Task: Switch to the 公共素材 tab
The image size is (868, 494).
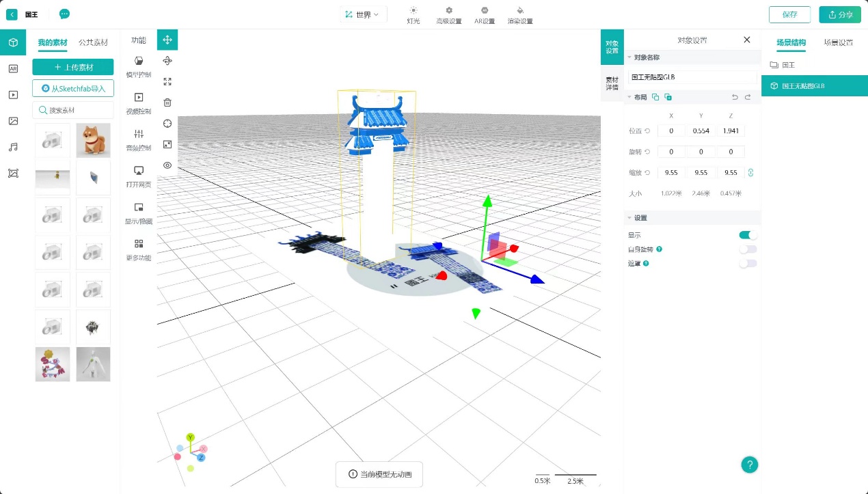Action: coord(93,42)
